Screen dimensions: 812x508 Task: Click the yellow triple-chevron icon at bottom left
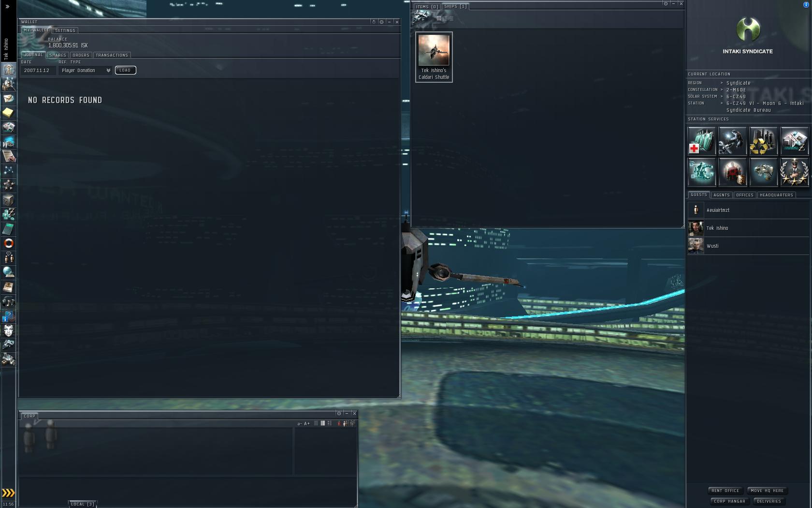pyautogui.click(x=8, y=493)
